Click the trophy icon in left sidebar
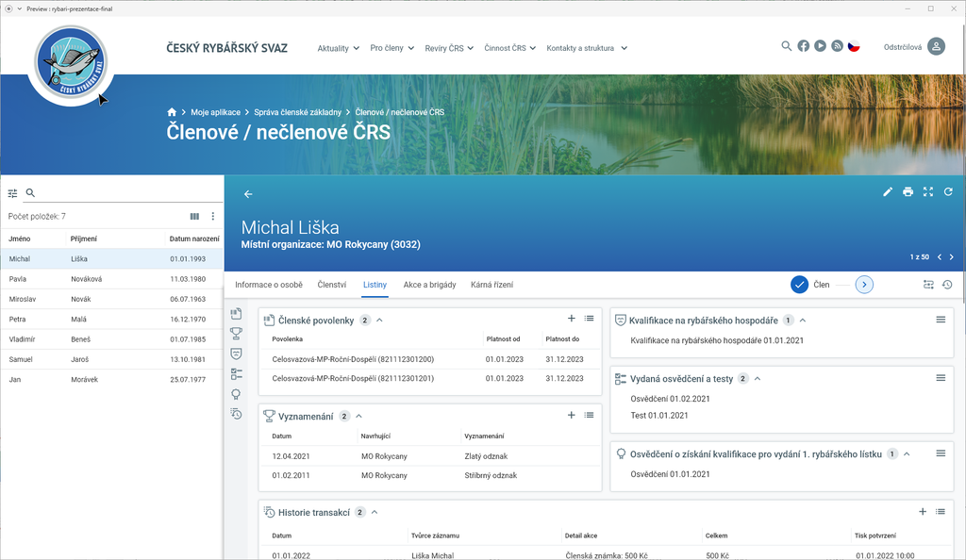This screenshot has width=966, height=560. click(237, 333)
